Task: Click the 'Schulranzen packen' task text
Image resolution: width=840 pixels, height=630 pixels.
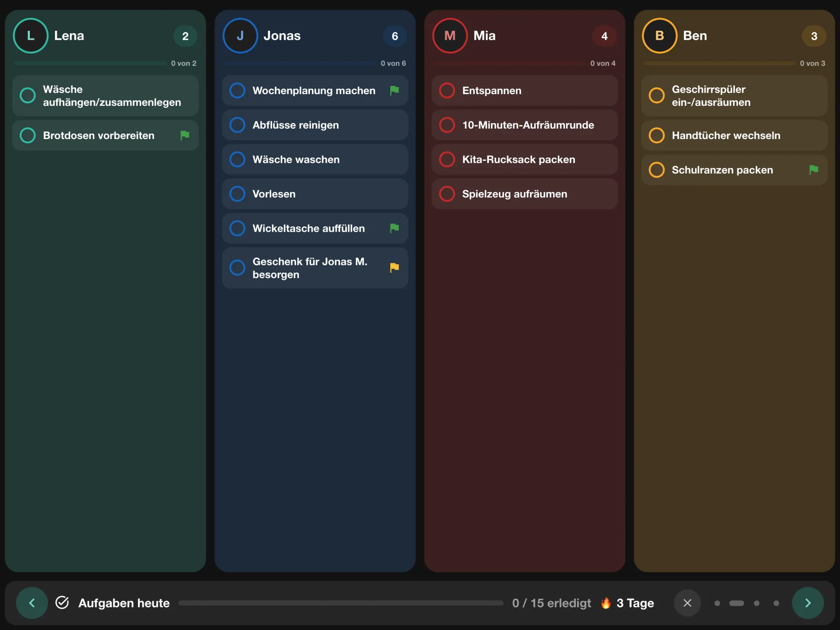Action: [x=722, y=170]
